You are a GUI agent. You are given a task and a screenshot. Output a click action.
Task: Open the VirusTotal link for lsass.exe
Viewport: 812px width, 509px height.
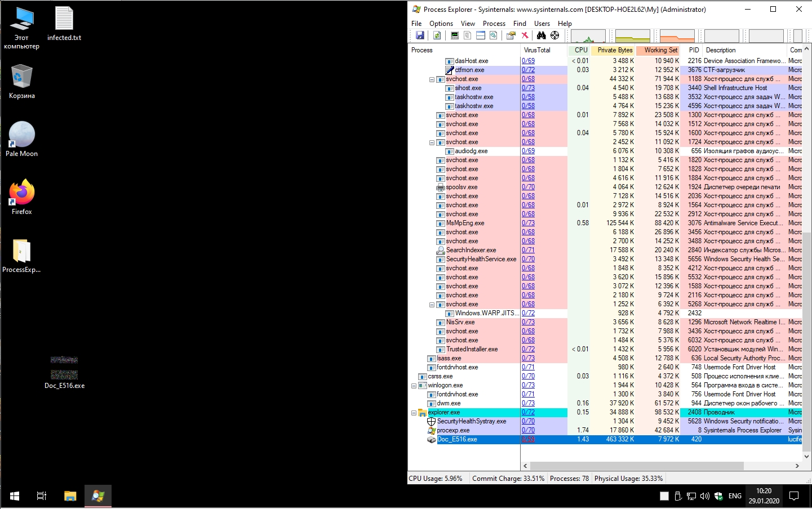coord(528,358)
